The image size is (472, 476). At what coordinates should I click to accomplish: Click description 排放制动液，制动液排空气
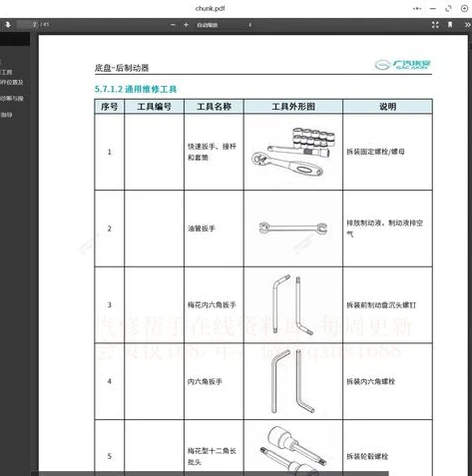pos(384,229)
